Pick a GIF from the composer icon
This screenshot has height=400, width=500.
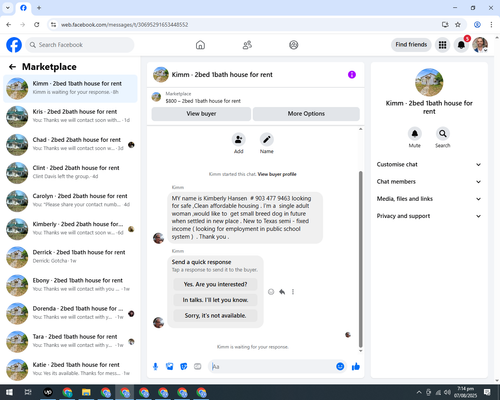pyautogui.click(x=198, y=367)
